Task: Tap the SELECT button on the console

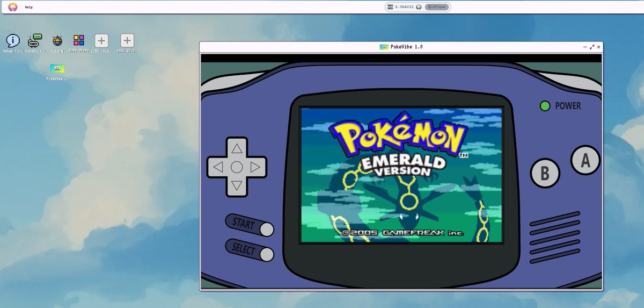Action: (x=250, y=250)
